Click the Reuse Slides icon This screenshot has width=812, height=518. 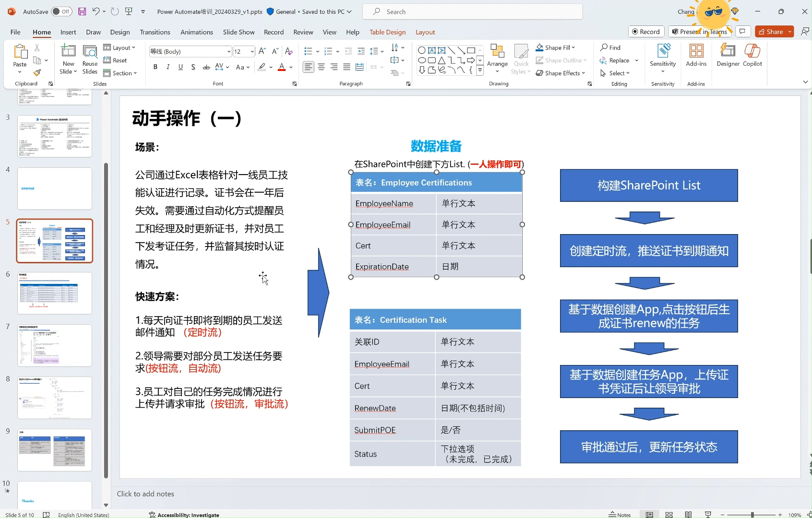(90, 58)
